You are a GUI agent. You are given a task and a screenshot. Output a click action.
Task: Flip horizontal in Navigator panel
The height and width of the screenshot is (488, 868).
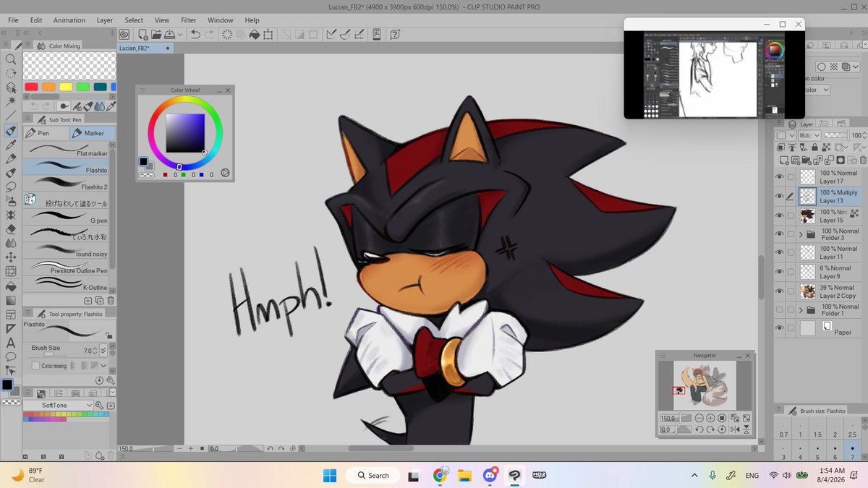coord(735,429)
